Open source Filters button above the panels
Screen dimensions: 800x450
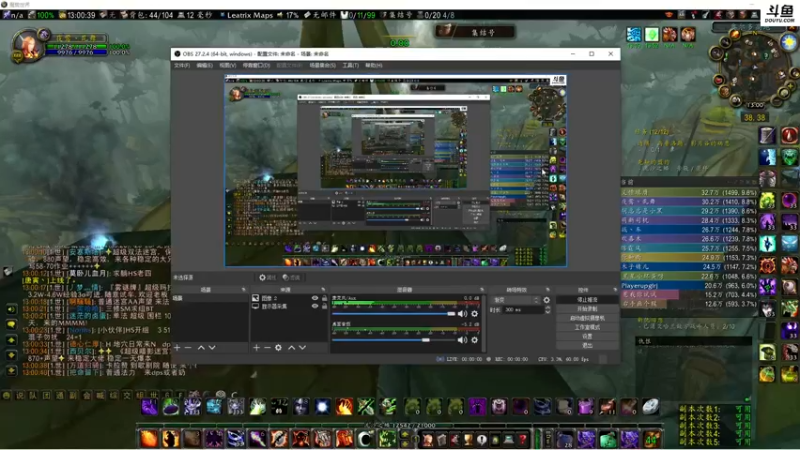[292, 278]
